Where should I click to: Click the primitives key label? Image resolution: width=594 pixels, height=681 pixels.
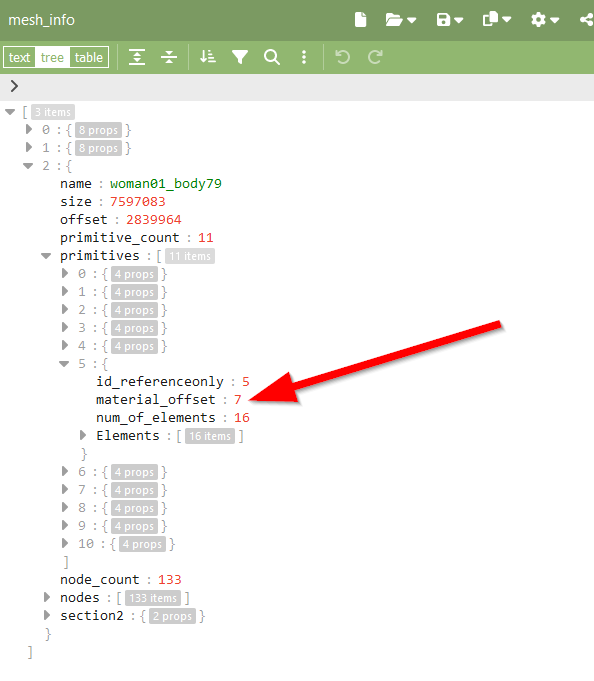pyautogui.click(x=100, y=255)
